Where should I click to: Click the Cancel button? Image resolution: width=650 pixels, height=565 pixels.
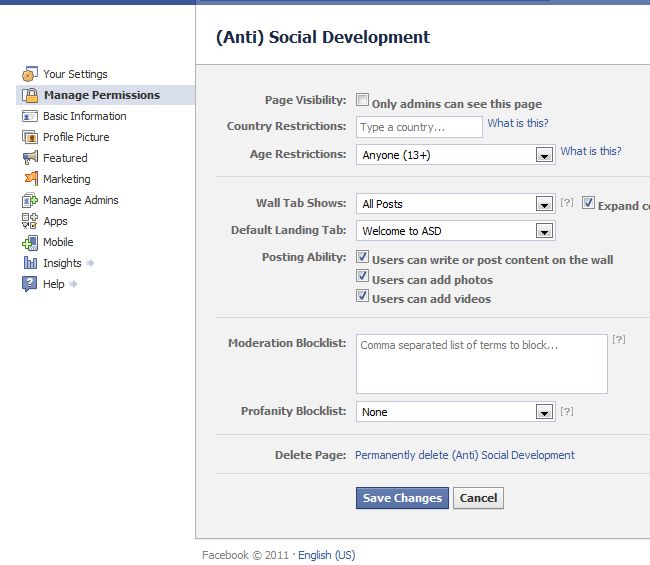(x=478, y=498)
